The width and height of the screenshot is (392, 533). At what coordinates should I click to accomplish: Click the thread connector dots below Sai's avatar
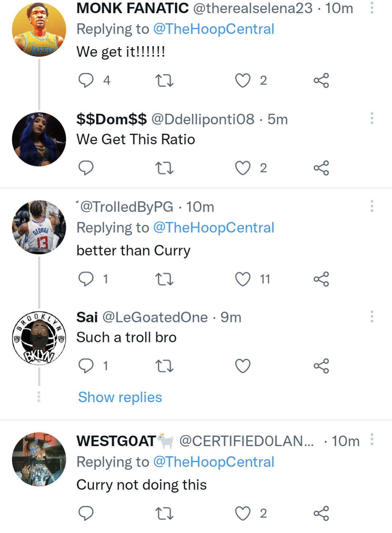point(39,397)
